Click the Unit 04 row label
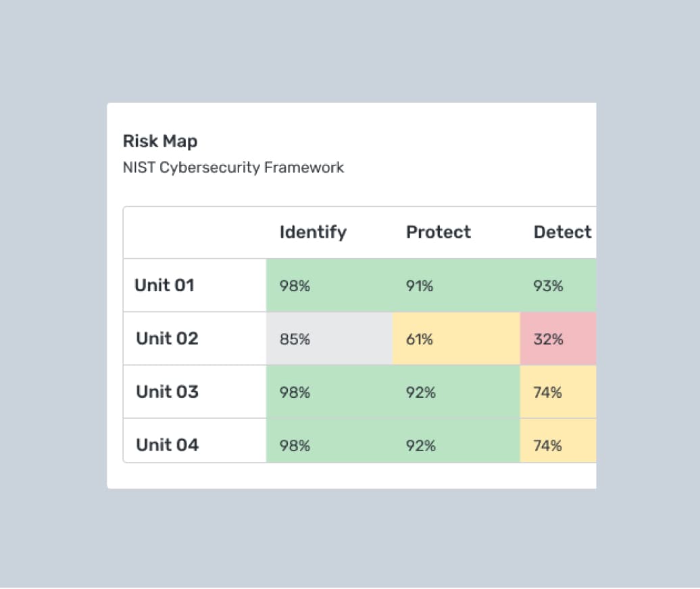Image resolution: width=700 pixels, height=589 pixels. pyautogui.click(x=167, y=444)
